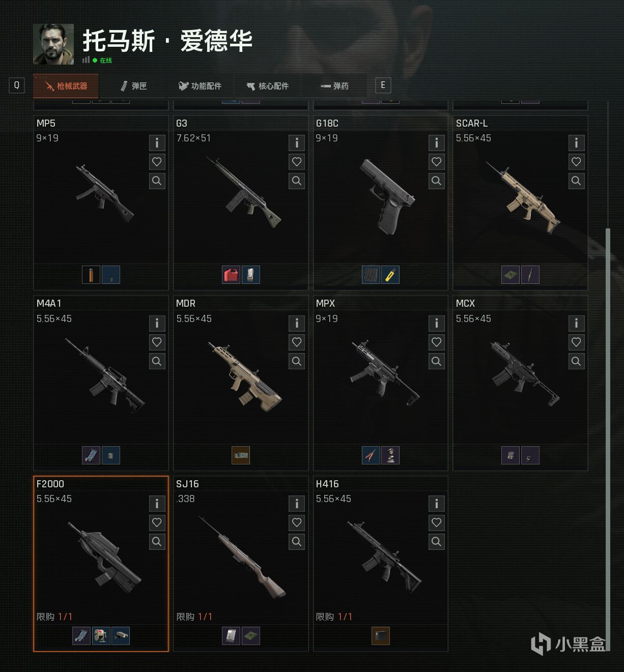
Task: Switch to the 功能配件 tab
Action: pyautogui.click(x=200, y=86)
